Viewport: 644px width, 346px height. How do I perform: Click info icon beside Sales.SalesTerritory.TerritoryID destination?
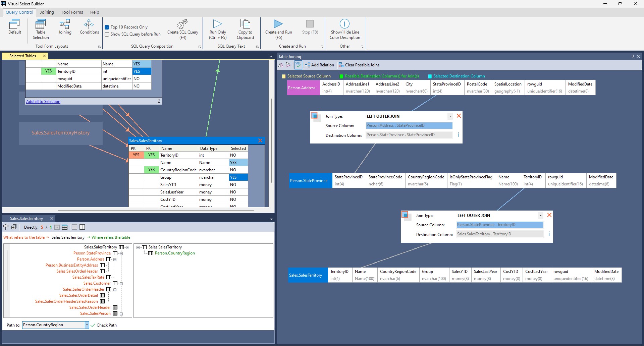(x=549, y=234)
